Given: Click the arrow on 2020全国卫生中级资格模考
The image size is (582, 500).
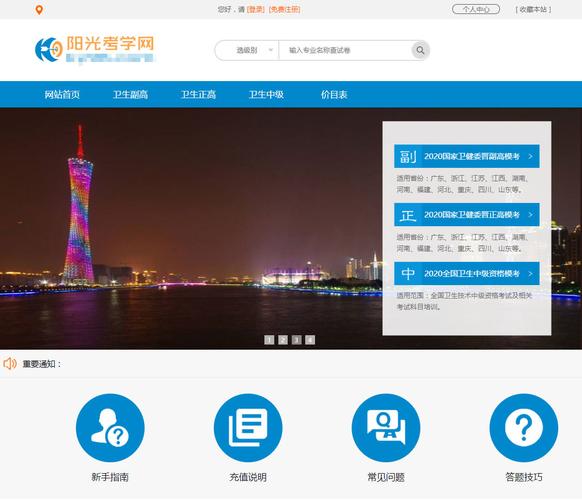Looking at the screenshot, I should 530,274.
